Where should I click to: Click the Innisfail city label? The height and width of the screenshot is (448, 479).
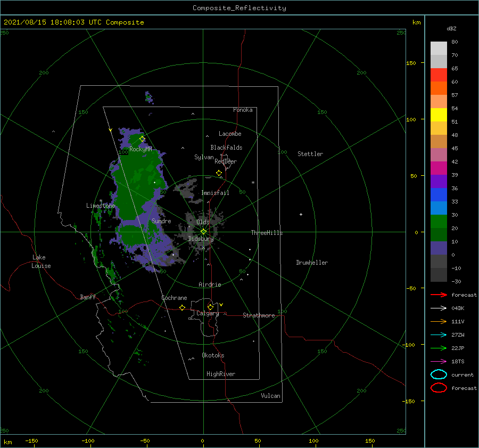(215, 193)
